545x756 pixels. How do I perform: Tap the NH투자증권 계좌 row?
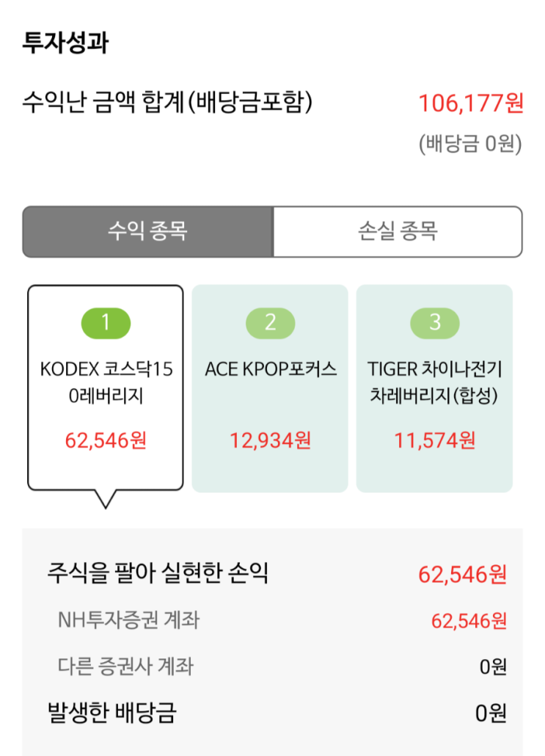[x=282, y=620]
